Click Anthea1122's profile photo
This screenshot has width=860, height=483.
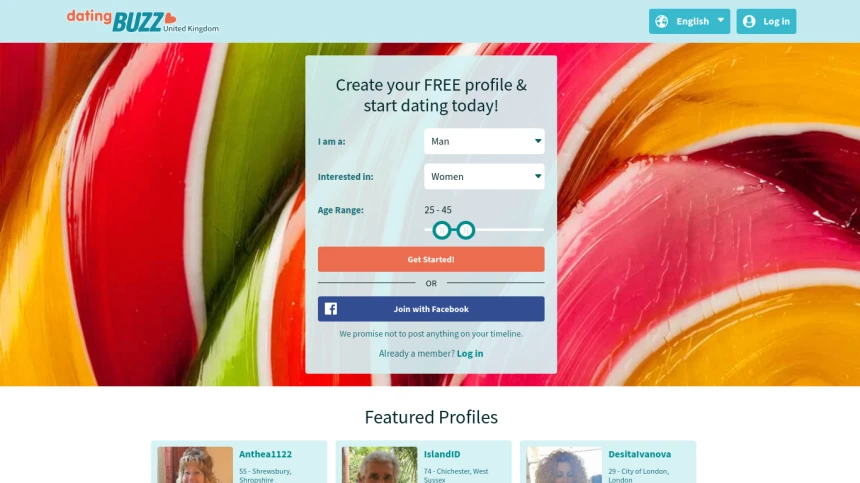[195, 465]
